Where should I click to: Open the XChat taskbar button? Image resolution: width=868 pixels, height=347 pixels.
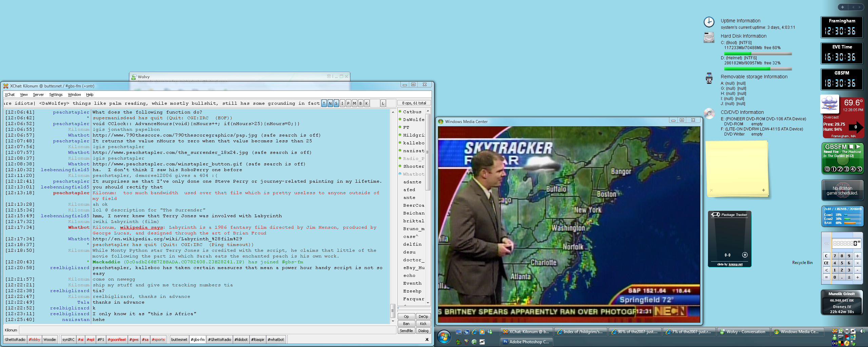pyautogui.click(x=527, y=332)
